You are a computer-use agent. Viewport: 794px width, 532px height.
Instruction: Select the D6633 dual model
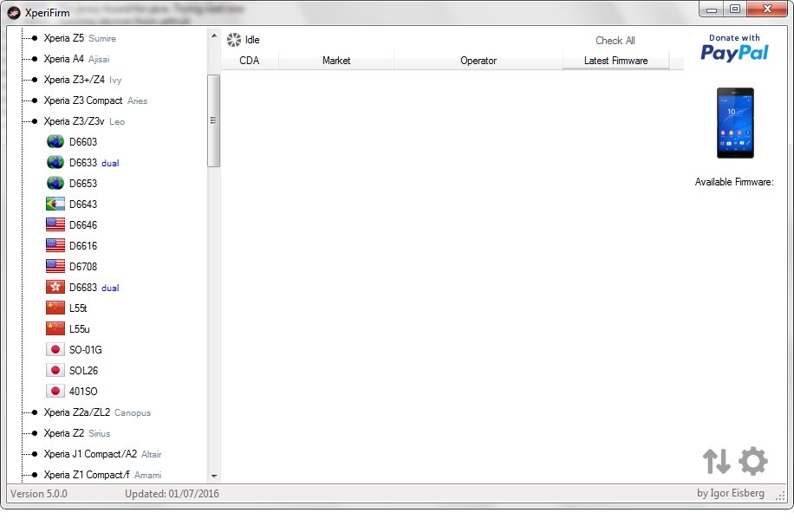click(x=83, y=163)
